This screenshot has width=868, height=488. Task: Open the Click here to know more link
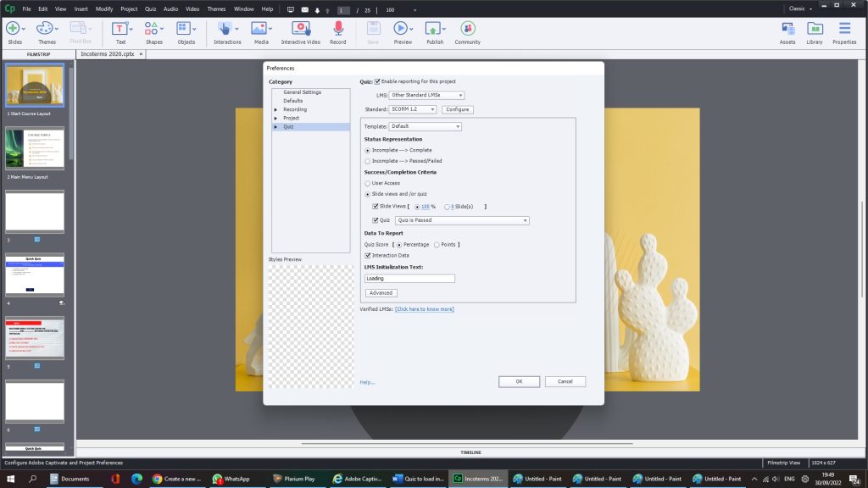click(425, 308)
